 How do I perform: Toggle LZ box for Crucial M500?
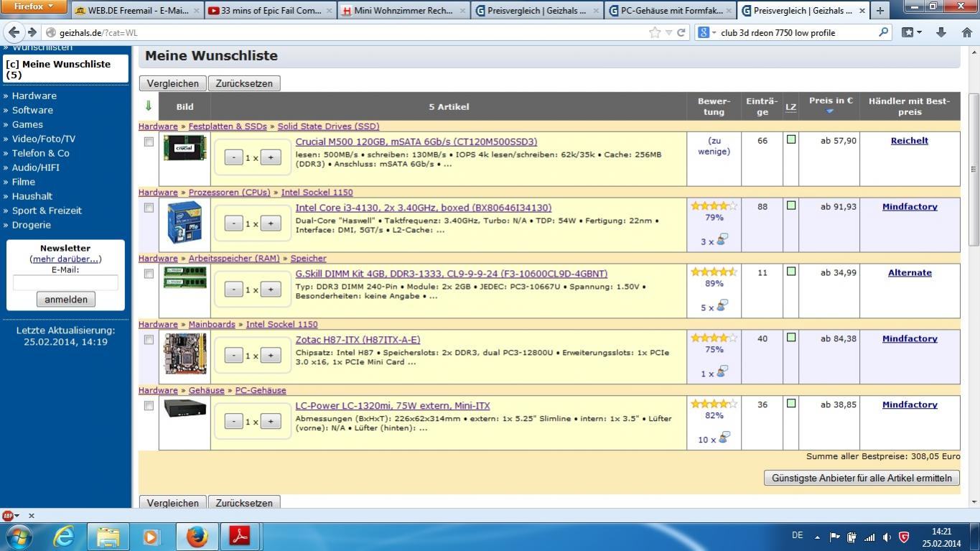coord(791,139)
